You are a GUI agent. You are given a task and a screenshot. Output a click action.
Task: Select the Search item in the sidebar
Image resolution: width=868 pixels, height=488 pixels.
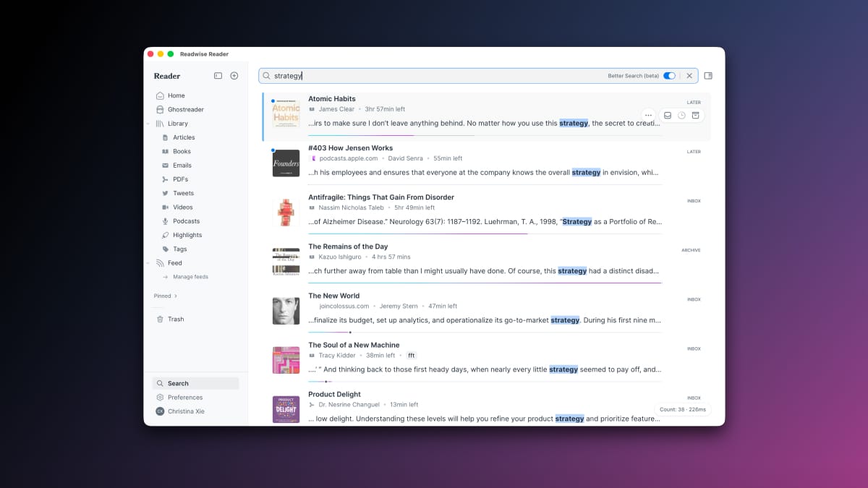tap(195, 383)
